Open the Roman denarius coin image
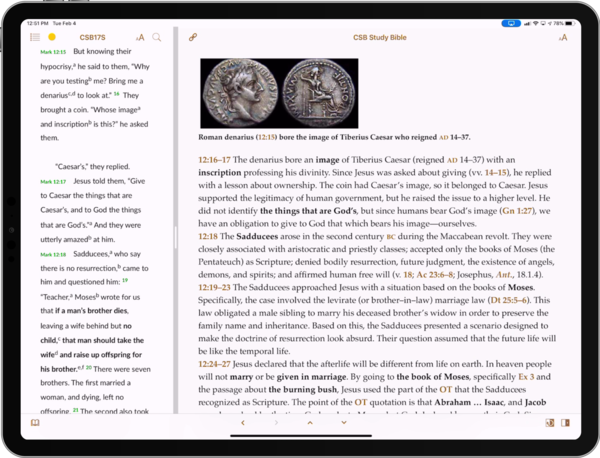Viewport: 600px width, 458px height. click(279, 93)
